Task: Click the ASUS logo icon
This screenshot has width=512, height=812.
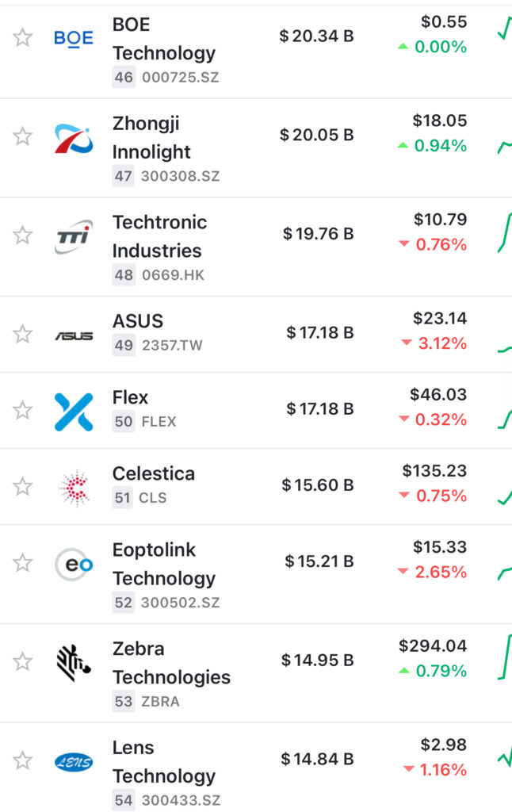Action: coord(74,335)
